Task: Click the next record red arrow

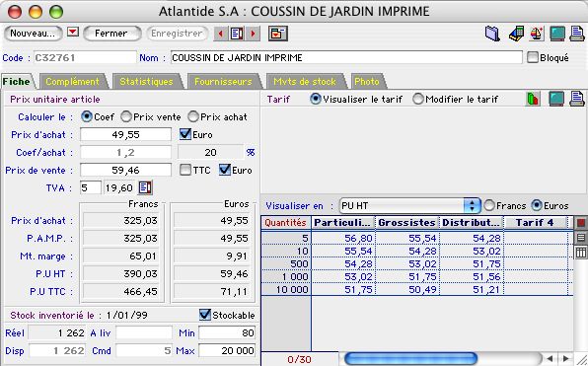Action: (x=254, y=34)
